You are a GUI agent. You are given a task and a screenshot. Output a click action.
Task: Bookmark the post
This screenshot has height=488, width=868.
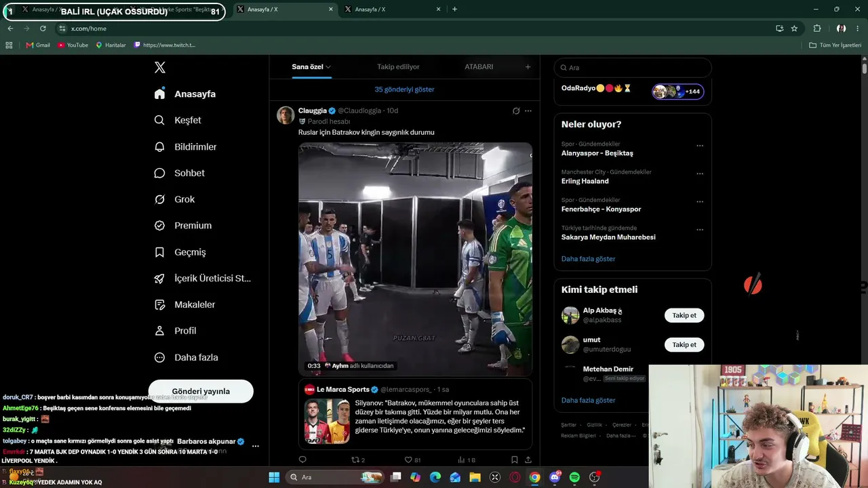(515, 460)
